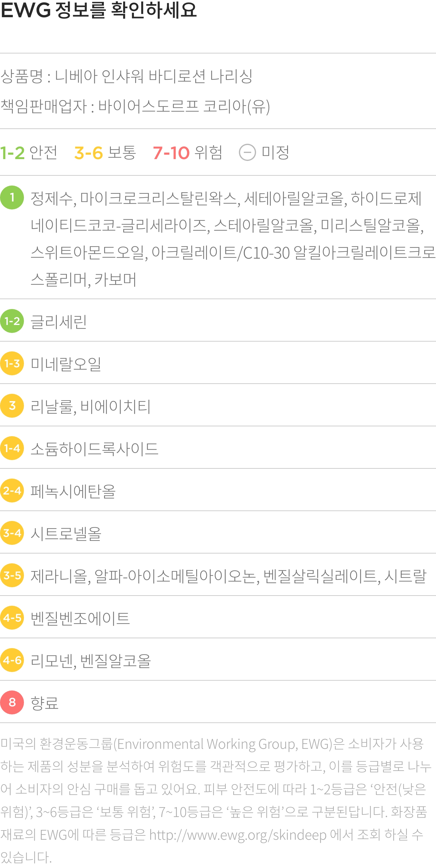Open the ewg.org/skindeep link
Viewport: 436px width, 868px height.
pyautogui.click(x=238, y=835)
